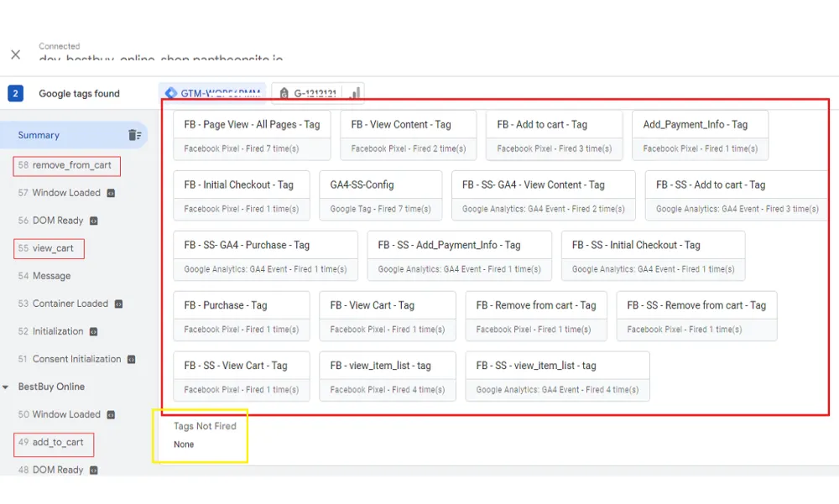Open FB - SS - Remove from cart tag
The width and height of the screenshot is (839, 504).
coord(696,316)
